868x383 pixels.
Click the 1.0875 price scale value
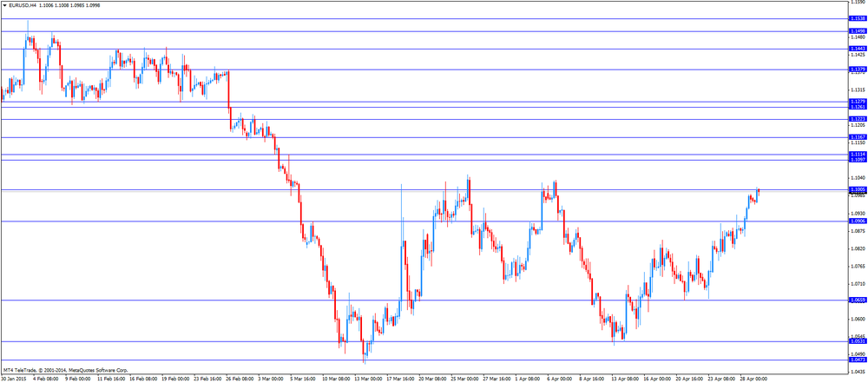point(858,230)
